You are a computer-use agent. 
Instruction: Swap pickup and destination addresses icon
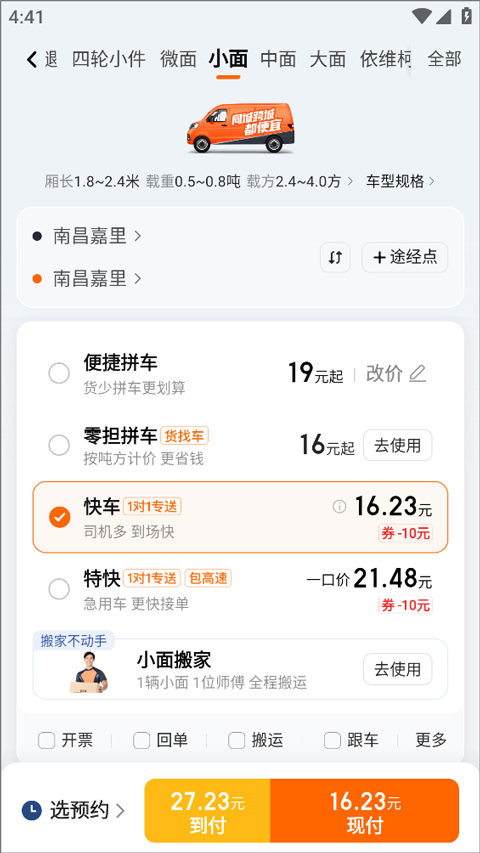click(335, 257)
